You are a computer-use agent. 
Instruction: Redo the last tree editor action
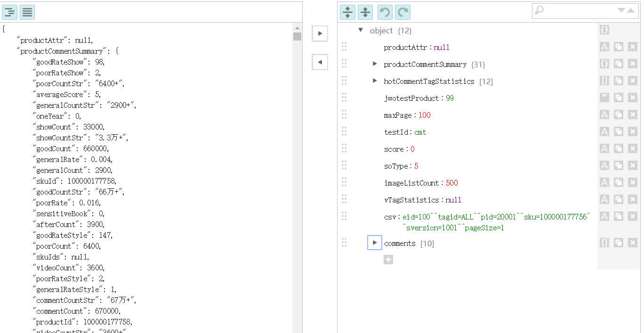(x=402, y=12)
